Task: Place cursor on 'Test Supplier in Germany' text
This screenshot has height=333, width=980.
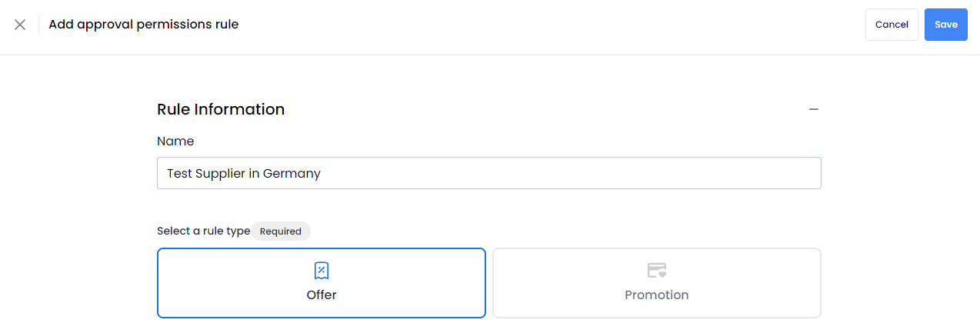Action: point(244,174)
